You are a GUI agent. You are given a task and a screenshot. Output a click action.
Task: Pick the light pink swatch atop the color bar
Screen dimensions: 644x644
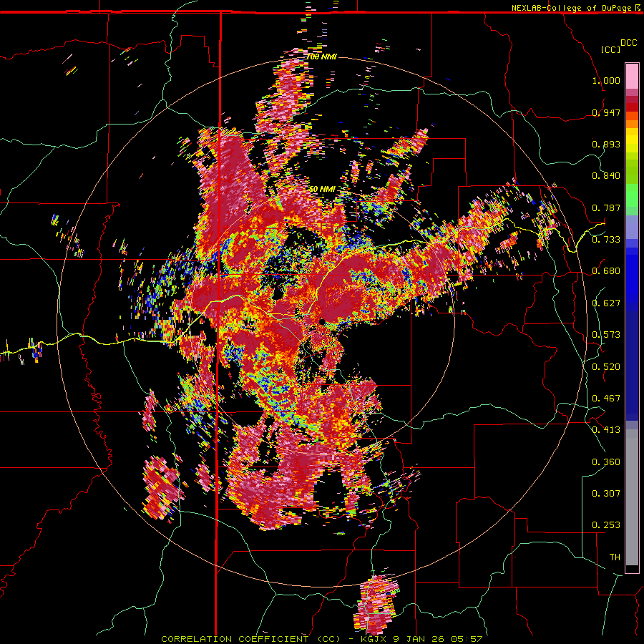(632, 77)
